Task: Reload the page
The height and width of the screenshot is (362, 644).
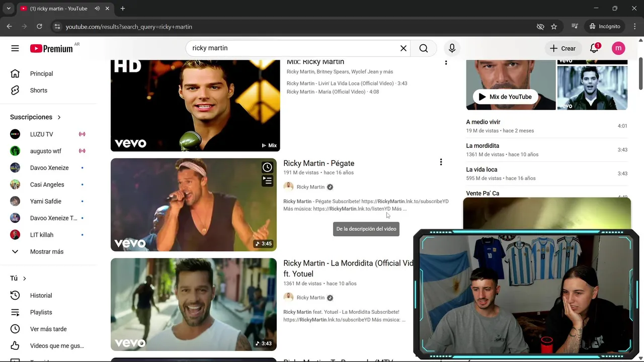Action: click(39, 27)
